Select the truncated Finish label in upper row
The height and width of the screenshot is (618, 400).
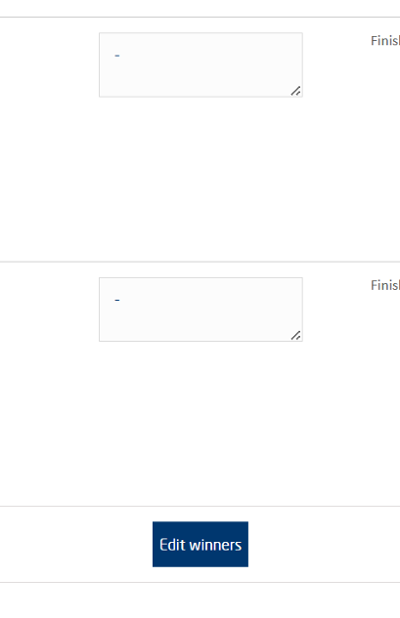click(385, 41)
